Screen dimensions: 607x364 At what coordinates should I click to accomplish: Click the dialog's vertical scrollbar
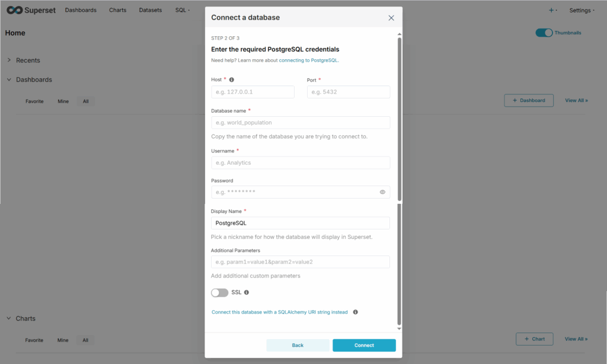pyautogui.click(x=399, y=178)
